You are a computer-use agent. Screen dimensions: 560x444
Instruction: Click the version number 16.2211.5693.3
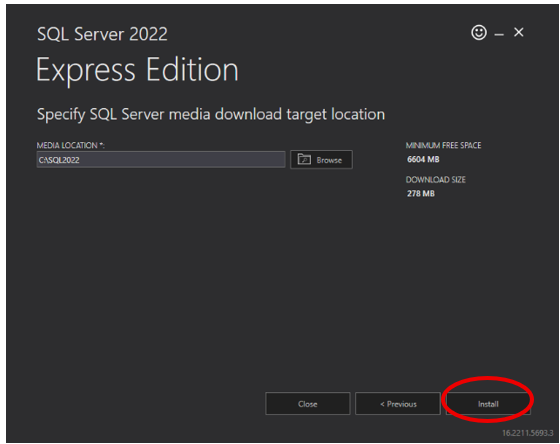(528, 433)
